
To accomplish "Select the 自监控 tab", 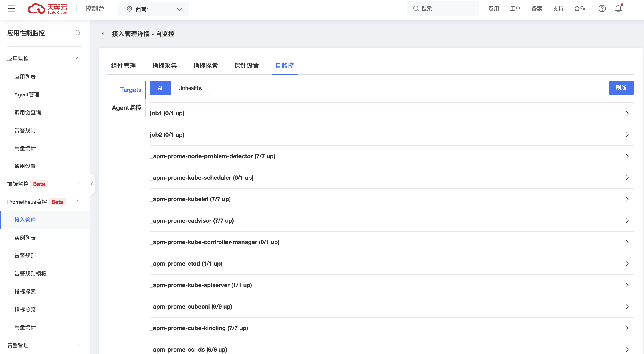I will [x=285, y=66].
